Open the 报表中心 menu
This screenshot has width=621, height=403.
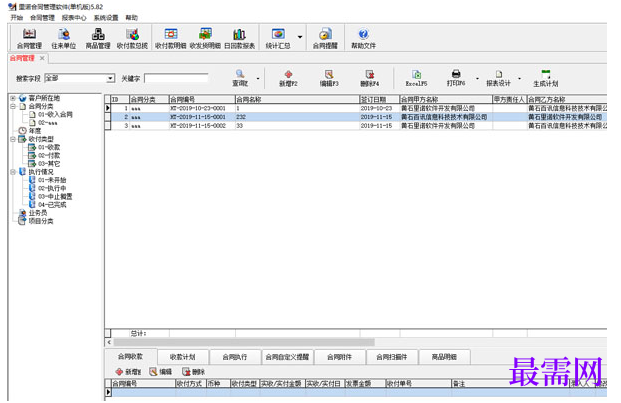[74, 17]
